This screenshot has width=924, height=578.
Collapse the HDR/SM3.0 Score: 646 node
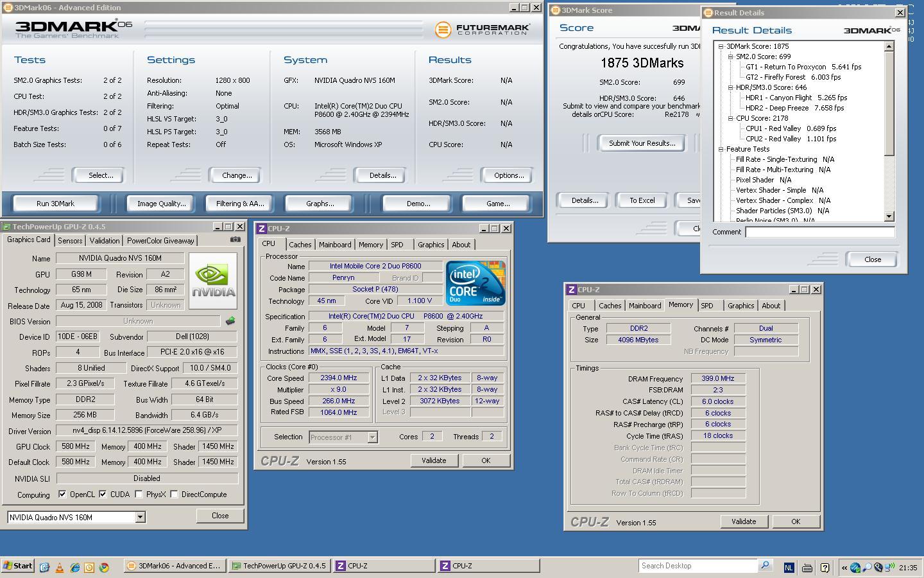pos(730,87)
